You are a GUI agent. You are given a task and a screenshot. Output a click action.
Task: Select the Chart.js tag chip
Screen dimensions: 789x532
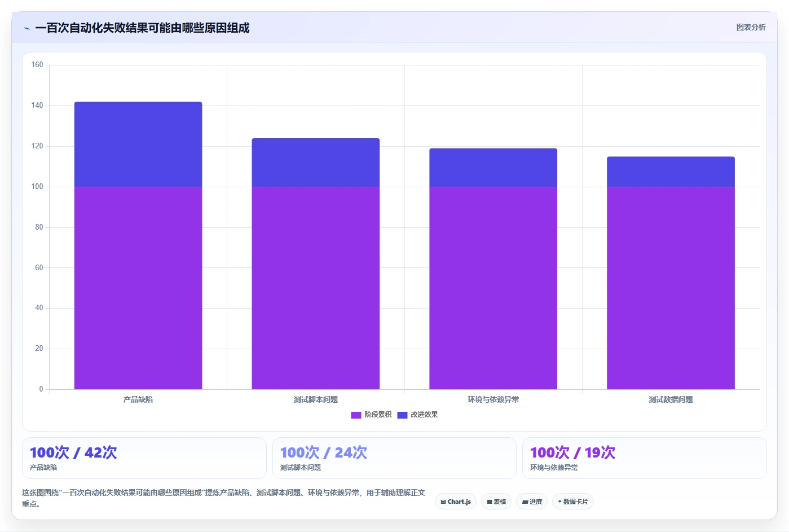[456, 502]
